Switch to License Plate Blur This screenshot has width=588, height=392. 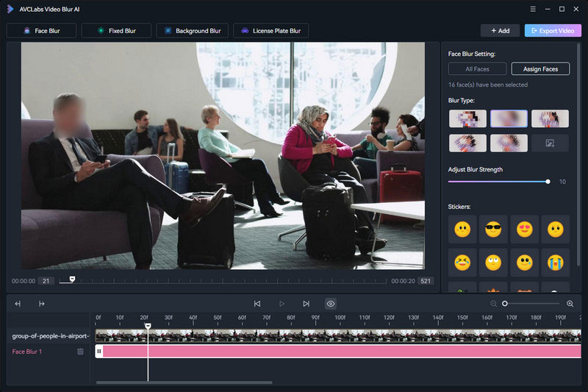(271, 31)
